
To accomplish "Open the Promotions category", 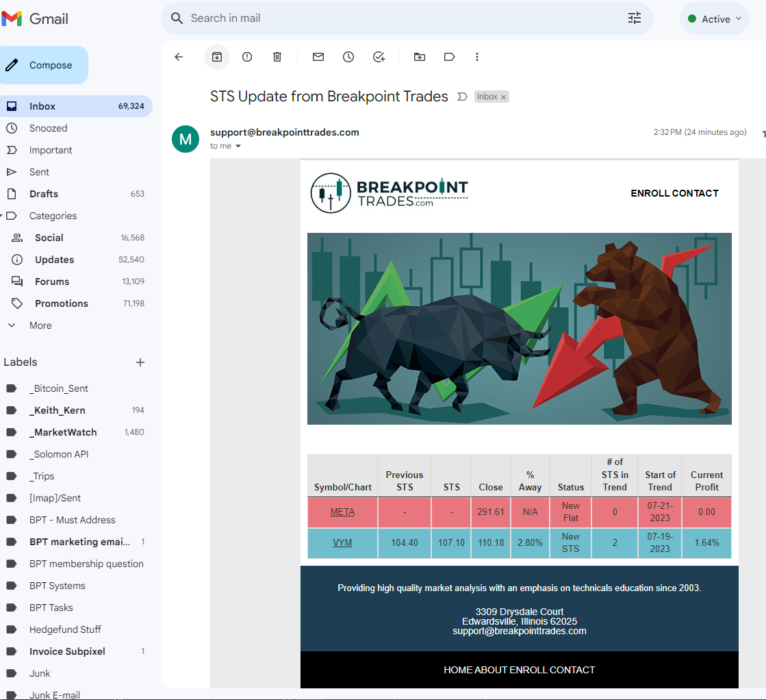I will pyautogui.click(x=62, y=303).
